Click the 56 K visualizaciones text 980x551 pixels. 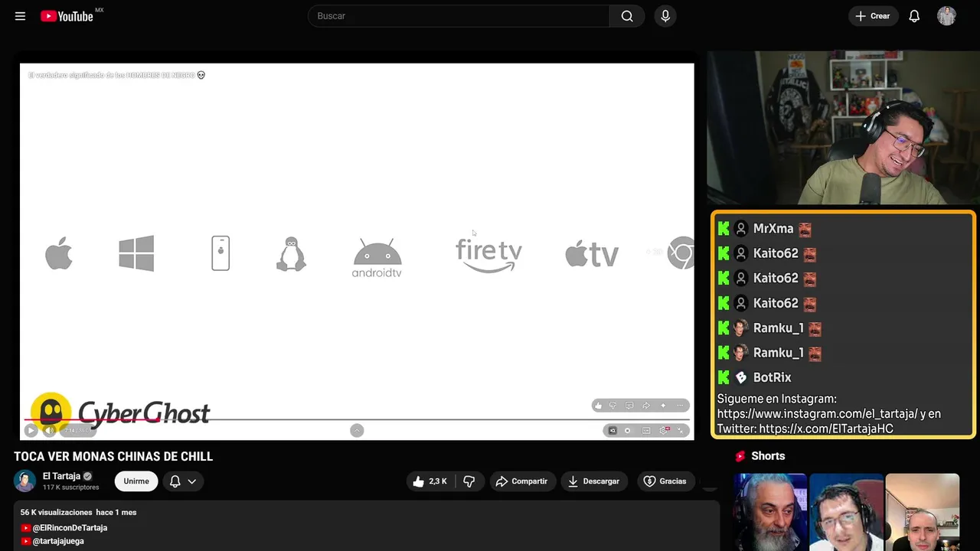[55, 512]
